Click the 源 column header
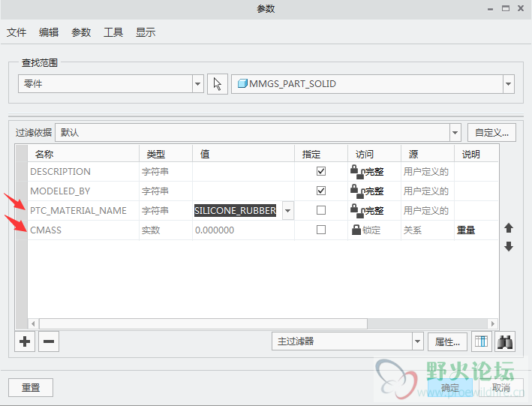The width and height of the screenshot is (532, 406). point(428,154)
